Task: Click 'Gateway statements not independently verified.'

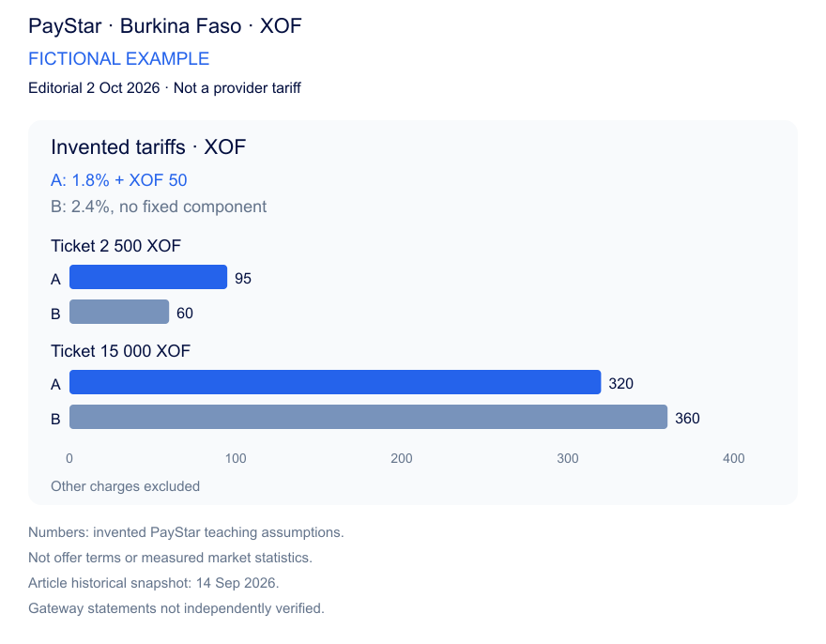Action: point(176,608)
